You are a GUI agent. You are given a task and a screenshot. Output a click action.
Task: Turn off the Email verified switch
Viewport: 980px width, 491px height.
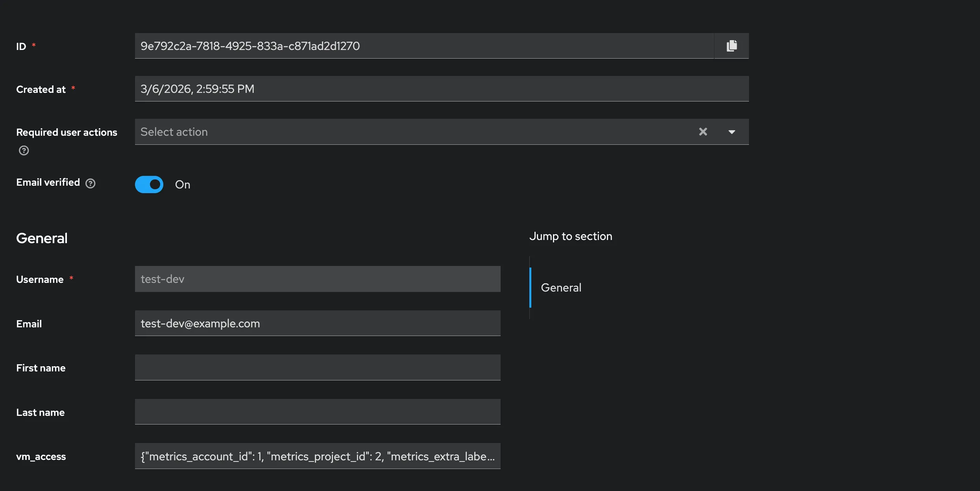pos(149,185)
